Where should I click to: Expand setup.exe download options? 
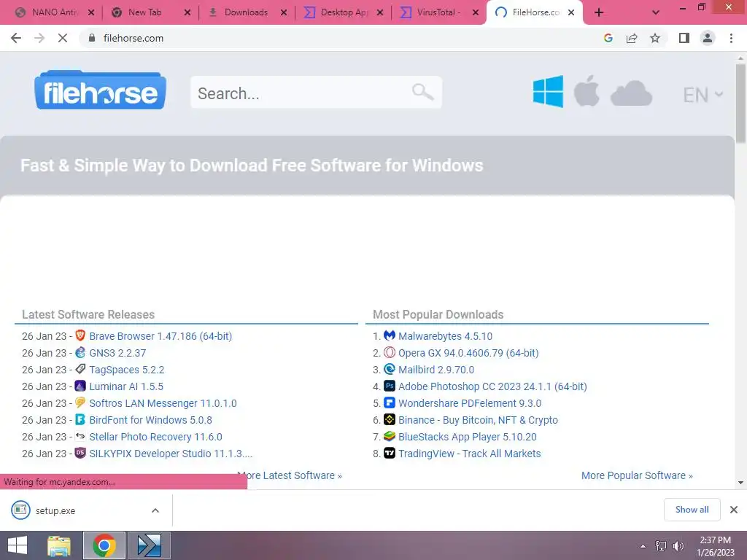[155, 510]
